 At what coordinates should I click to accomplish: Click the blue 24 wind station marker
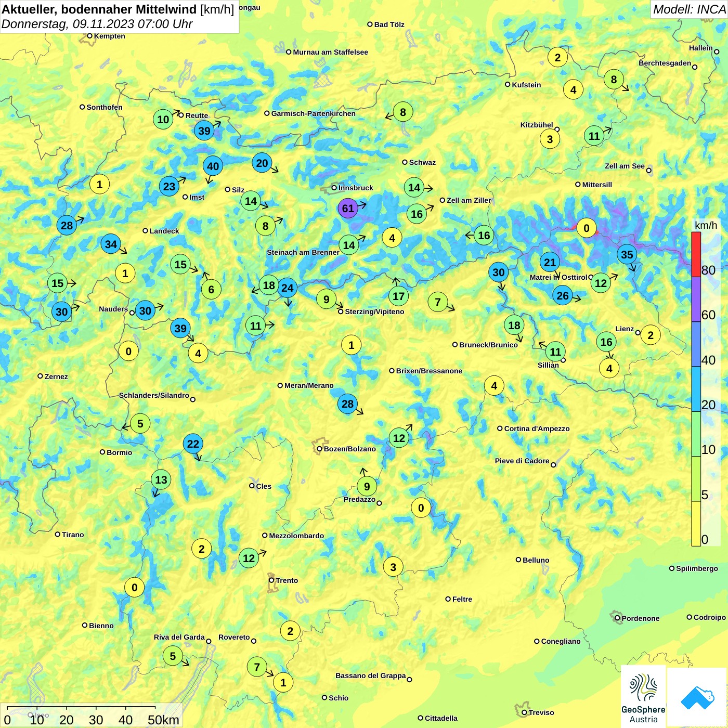point(287,288)
